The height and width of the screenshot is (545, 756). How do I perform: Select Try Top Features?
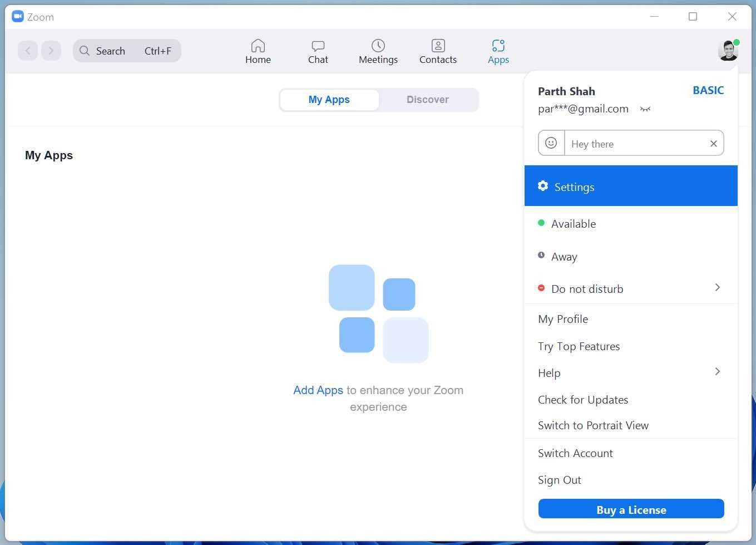click(631, 346)
